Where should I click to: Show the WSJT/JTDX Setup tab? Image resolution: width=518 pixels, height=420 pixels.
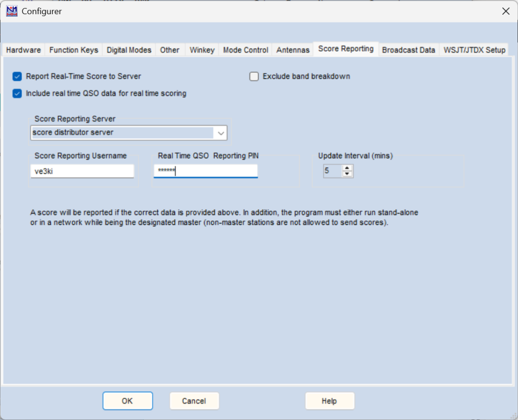pos(474,50)
